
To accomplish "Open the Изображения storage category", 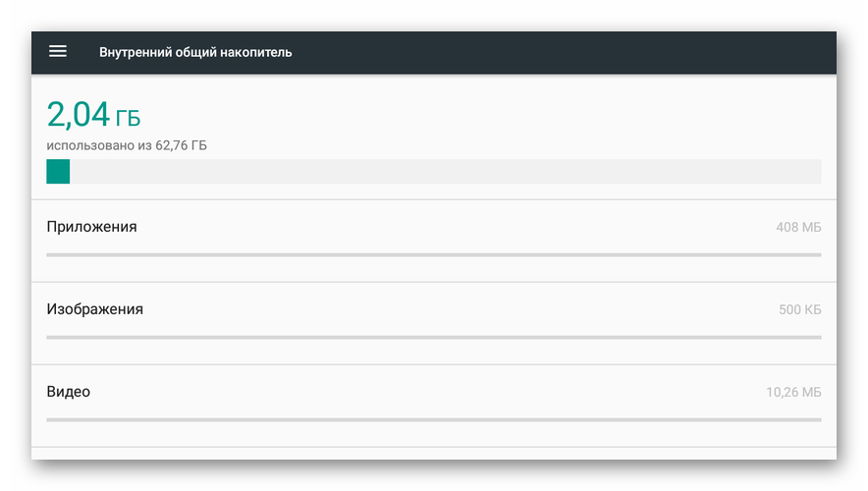I will point(95,309).
